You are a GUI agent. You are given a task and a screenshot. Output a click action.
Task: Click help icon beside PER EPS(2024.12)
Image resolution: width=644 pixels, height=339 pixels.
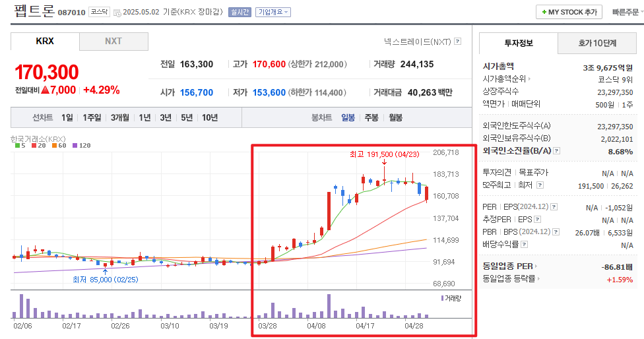(554, 207)
